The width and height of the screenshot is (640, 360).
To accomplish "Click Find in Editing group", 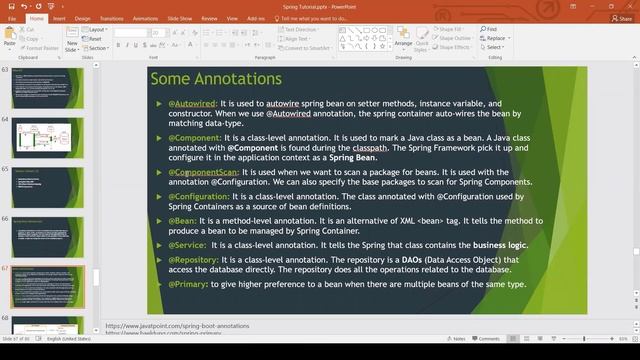I will [x=489, y=29].
